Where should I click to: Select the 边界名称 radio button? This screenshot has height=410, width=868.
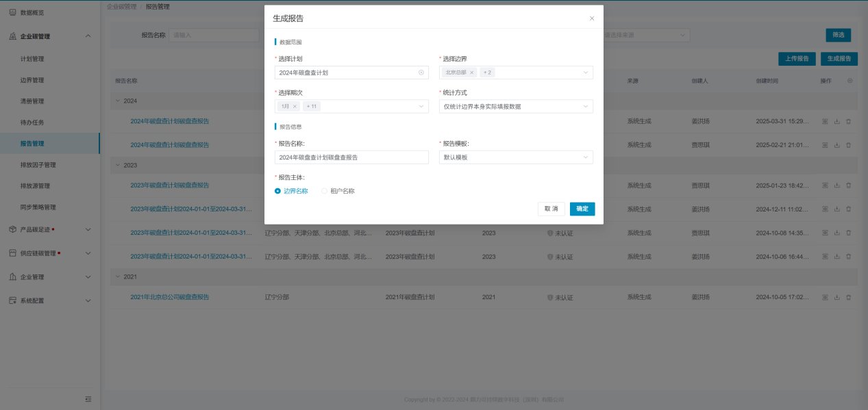point(278,191)
